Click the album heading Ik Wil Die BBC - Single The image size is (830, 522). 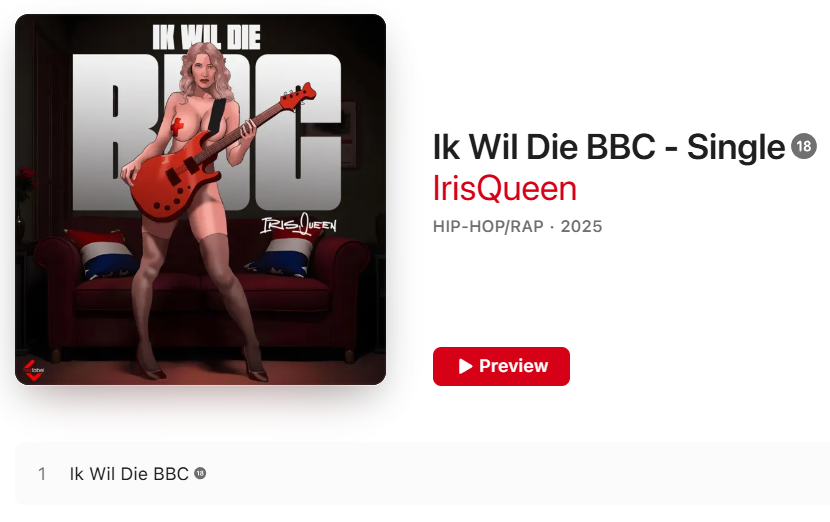pos(609,147)
